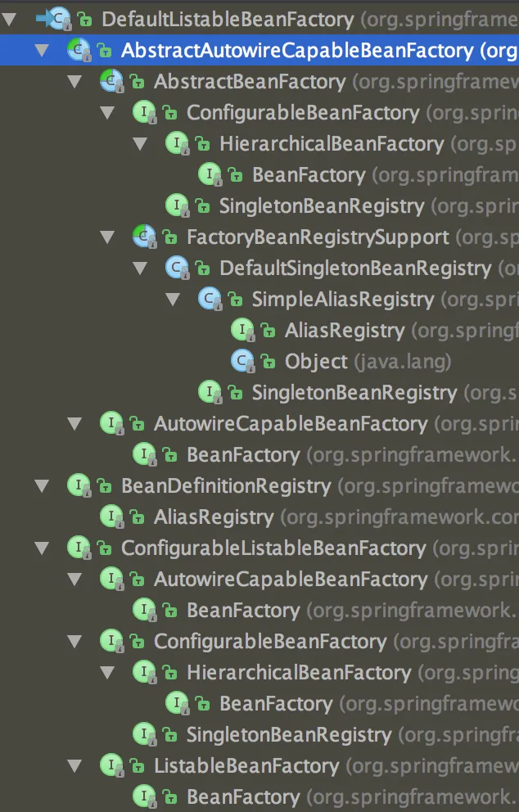Collapse the DefaultSingletonBeanRegistry node

pyautogui.click(x=140, y=268)
